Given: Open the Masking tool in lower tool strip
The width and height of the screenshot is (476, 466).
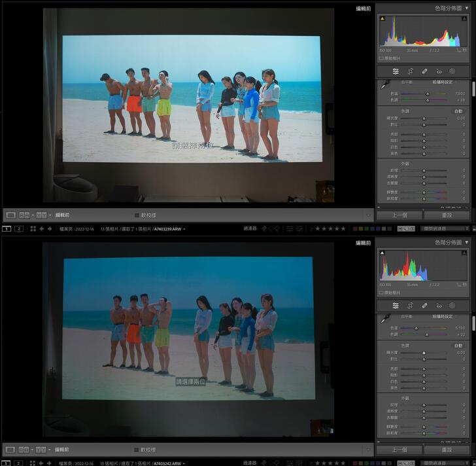Looking at the screenshot, I should [x=452, y=305].
